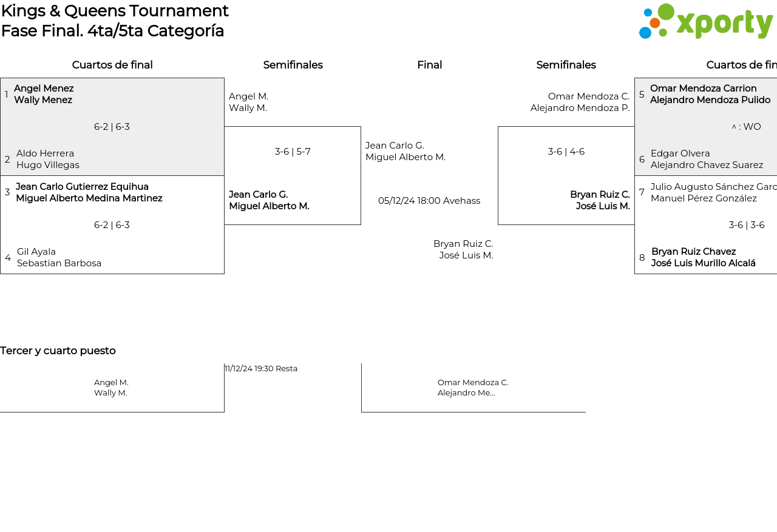Click the xporty logo
Screen dimensions: 777x532
pyautogui.click(x=705, y=22)
